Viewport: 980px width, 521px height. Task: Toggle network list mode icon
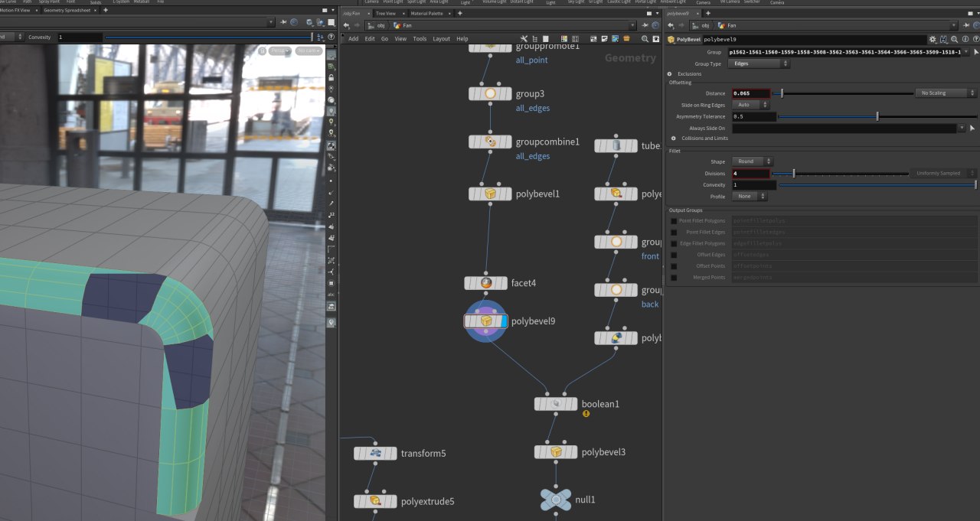[544, 38]
